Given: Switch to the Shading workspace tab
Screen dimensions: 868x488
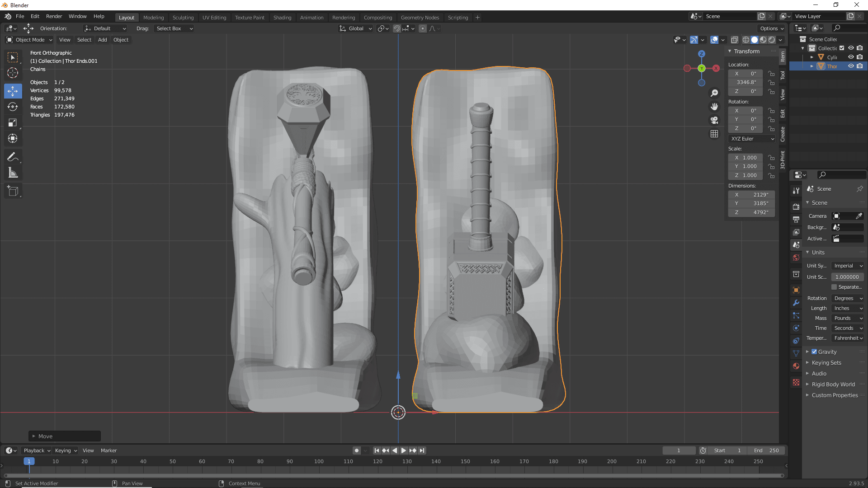Looking at the screenshot, I should 282,17.
